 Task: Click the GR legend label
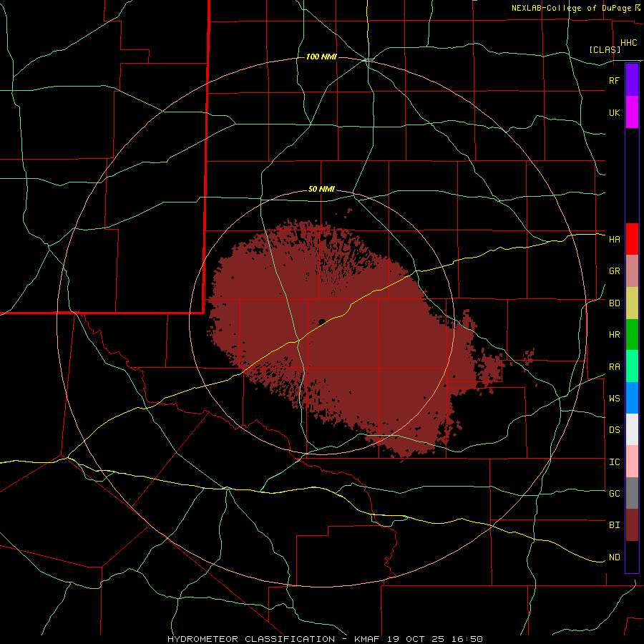tap(615, 271)
